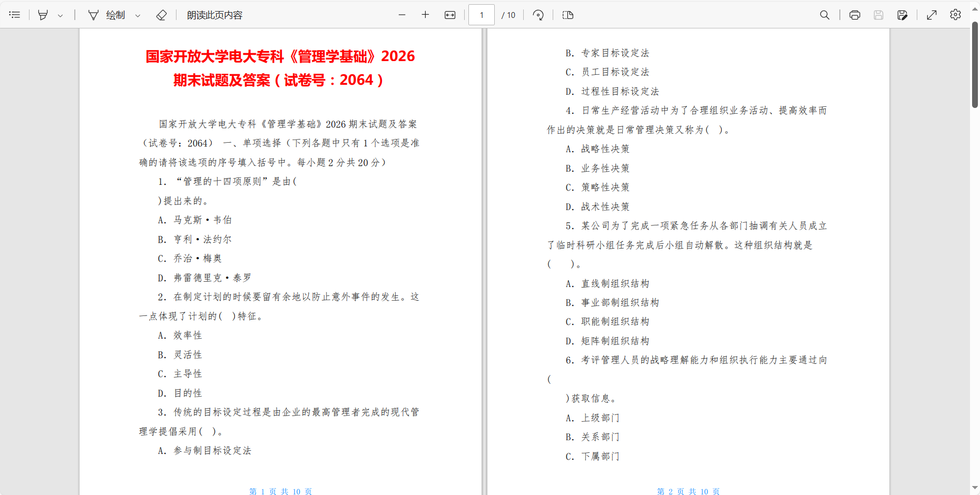Click question 3 line starting "传统的目标设定过程"

click(288, 412)
